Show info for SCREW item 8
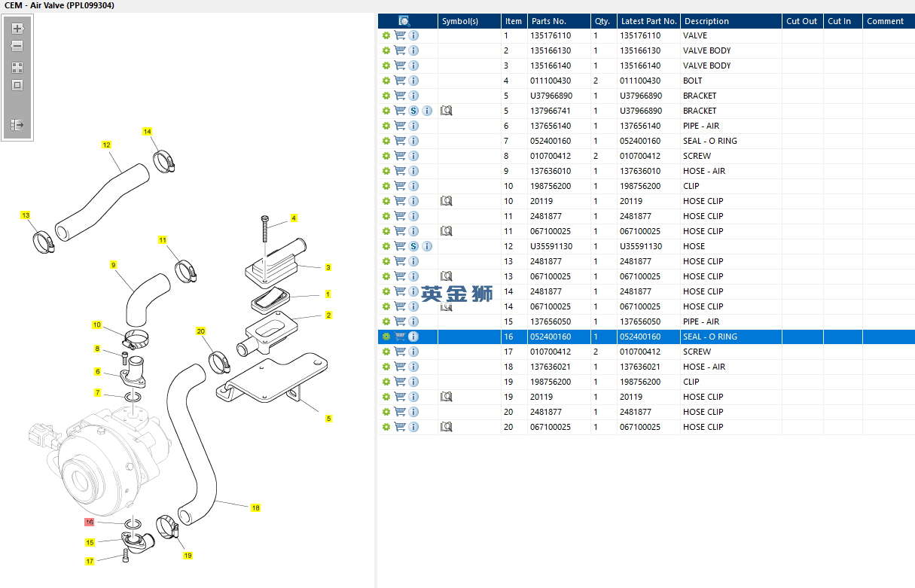 coord(413,156)
